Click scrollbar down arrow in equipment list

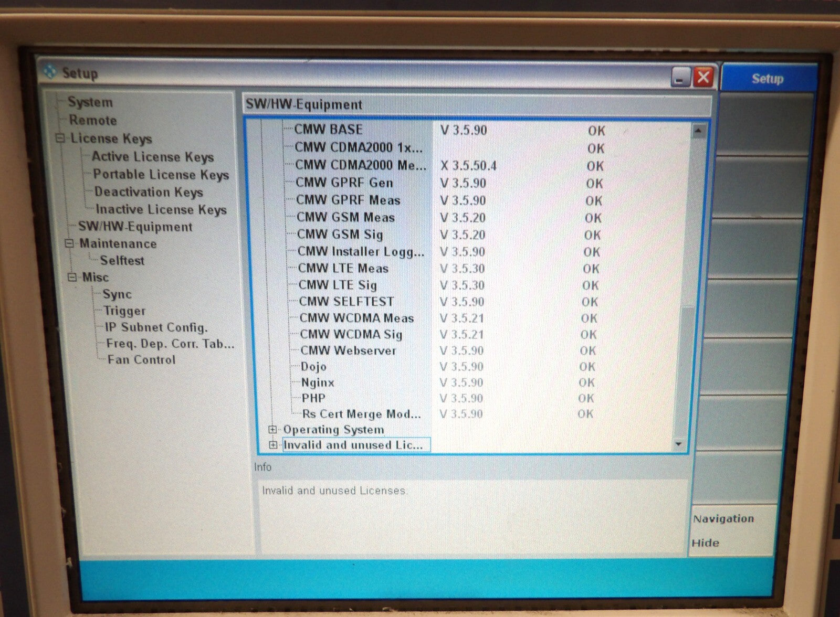point(678,444)
